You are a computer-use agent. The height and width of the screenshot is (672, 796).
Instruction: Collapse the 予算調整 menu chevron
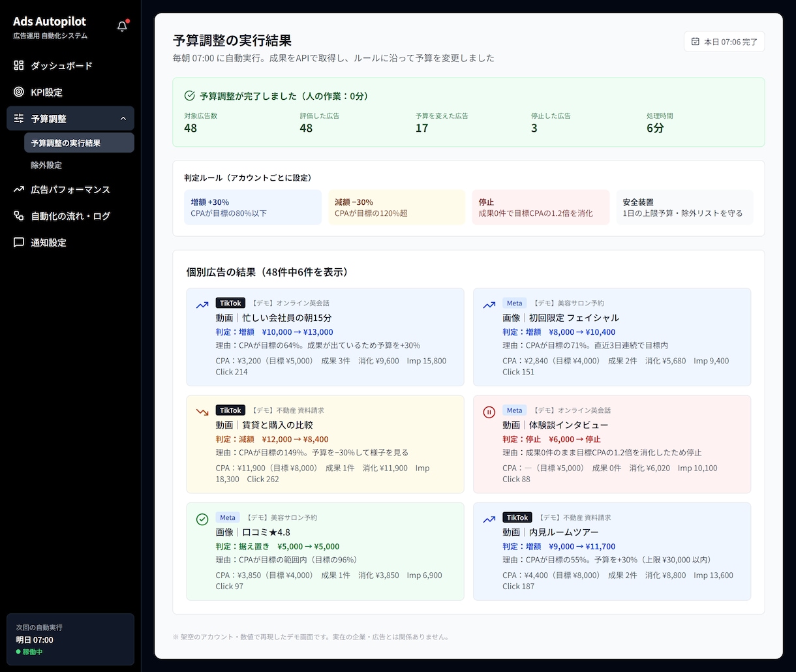(123, 119)
